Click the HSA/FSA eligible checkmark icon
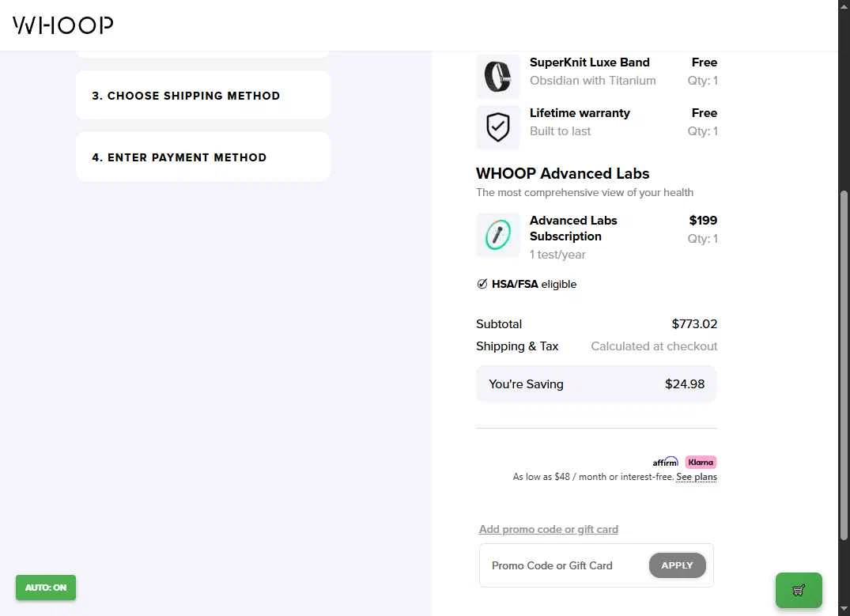Screen dimensions: 850x616 coord(482,284)
